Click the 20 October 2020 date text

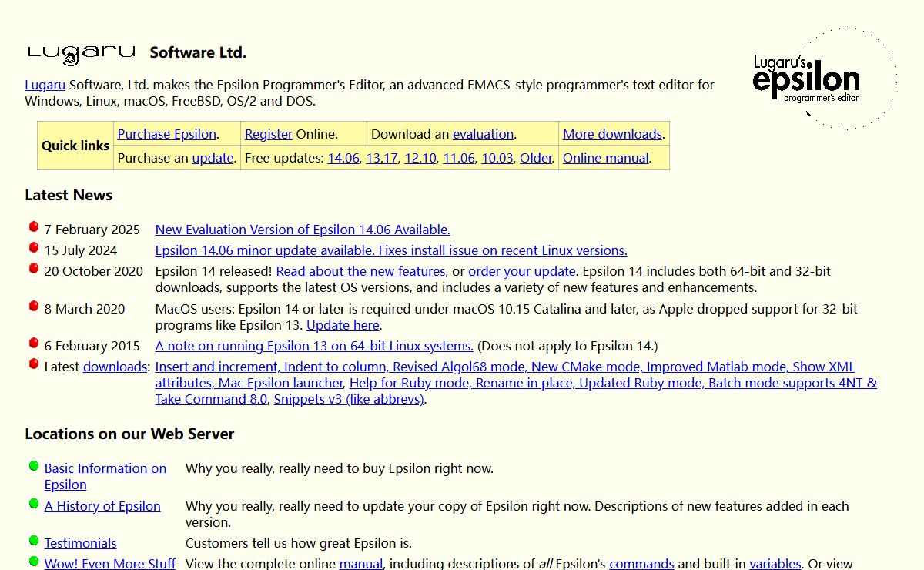click(94, 271)
